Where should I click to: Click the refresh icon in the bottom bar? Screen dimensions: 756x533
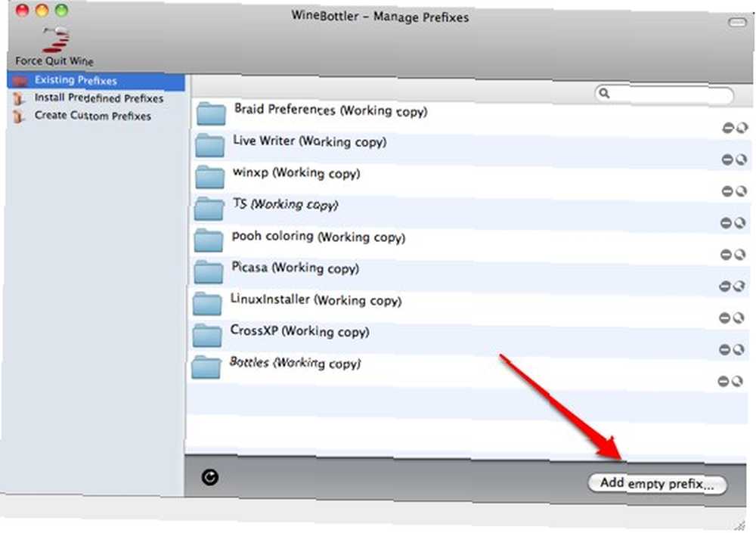coord(210,477)
